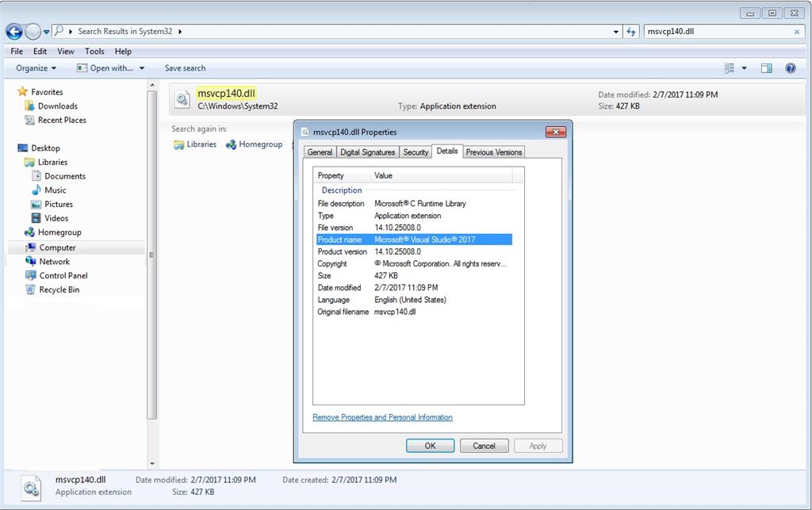This screenshot has width=812, height=510.
Task: Toggle the preview pane icon
Action: 767,68
